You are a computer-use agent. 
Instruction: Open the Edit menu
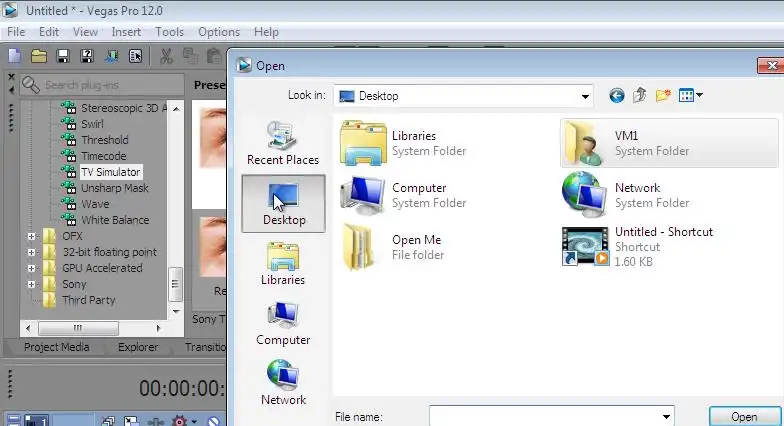[x=49, y=32]
